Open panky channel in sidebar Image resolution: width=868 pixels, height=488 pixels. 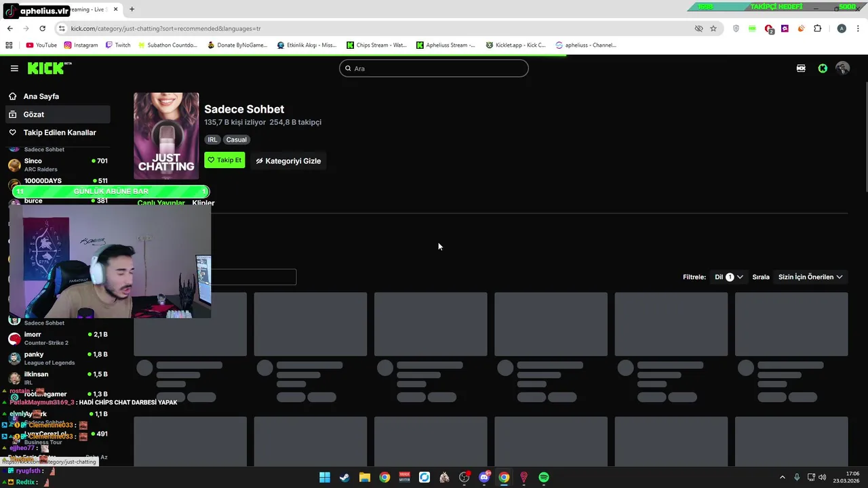click(57, 358)
